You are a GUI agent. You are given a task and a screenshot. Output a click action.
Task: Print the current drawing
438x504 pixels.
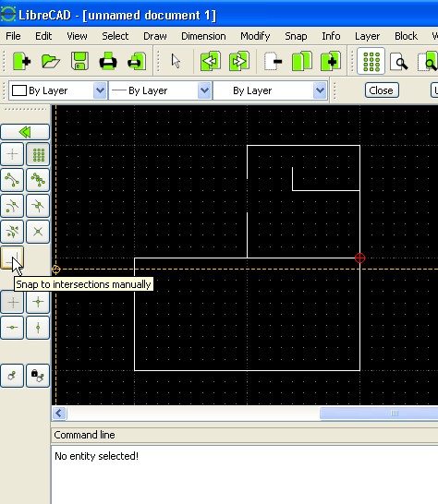pyautogui.click(x=108, y=61)
